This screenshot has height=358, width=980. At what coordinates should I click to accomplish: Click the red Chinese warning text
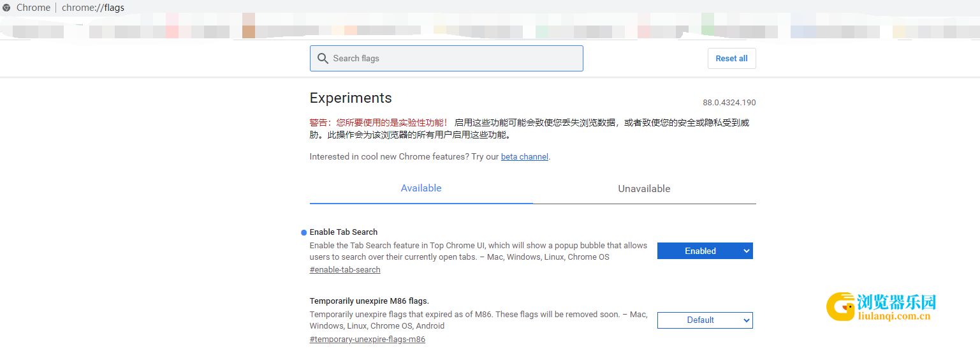(379, 123)
